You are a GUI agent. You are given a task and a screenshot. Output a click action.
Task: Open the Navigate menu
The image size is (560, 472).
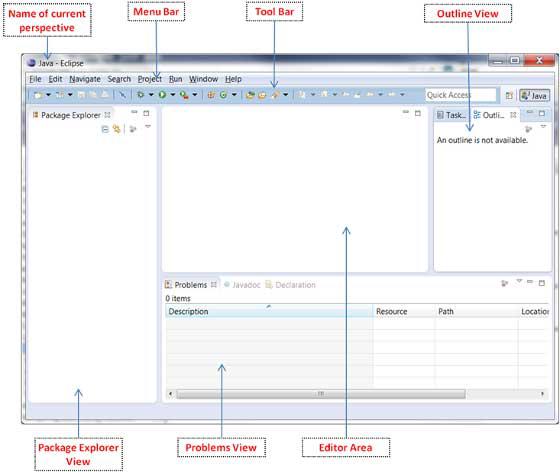click(x=85, y=79)
